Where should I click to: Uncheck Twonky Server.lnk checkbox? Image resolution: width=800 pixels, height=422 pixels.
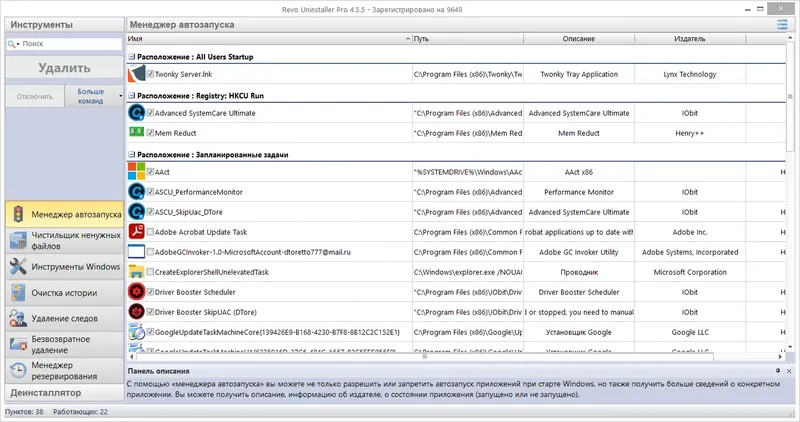pos(151,74)
